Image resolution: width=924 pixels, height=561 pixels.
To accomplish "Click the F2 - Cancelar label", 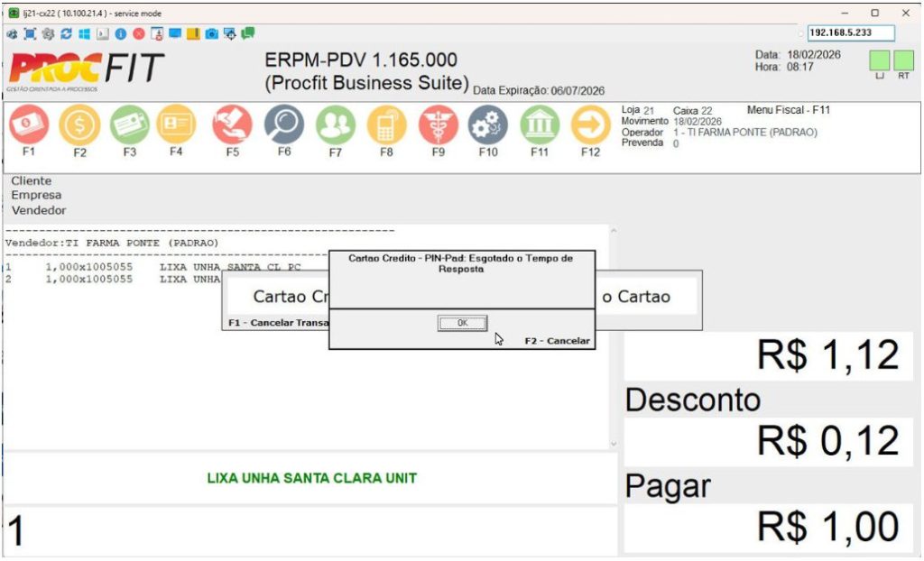I will [557, 341].
